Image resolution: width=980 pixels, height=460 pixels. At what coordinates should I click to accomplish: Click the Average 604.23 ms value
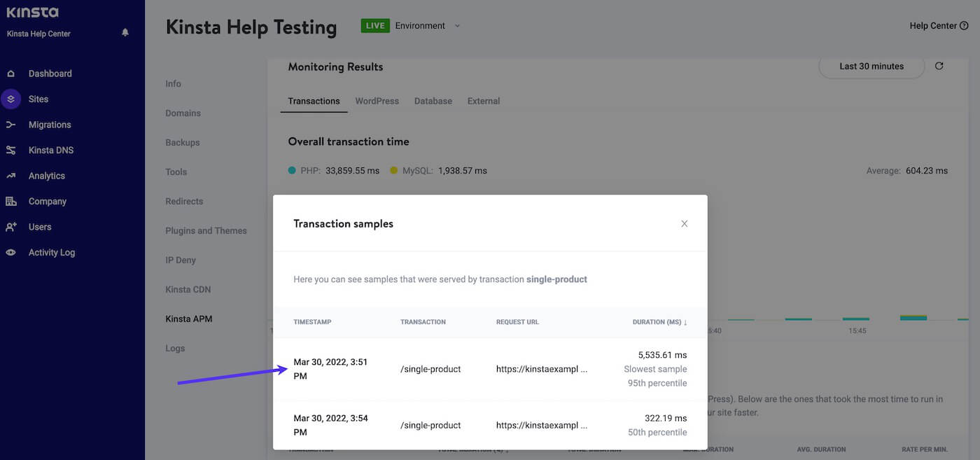926,171
